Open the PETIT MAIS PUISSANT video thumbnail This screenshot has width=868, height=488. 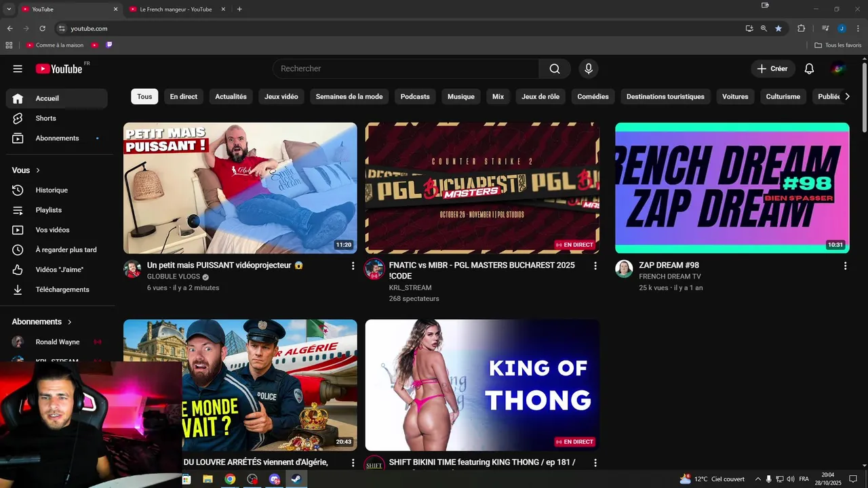pos(240,188)
